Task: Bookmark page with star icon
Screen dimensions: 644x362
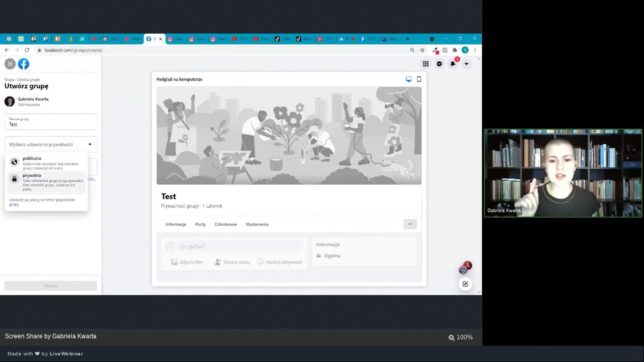Action: 422,50
